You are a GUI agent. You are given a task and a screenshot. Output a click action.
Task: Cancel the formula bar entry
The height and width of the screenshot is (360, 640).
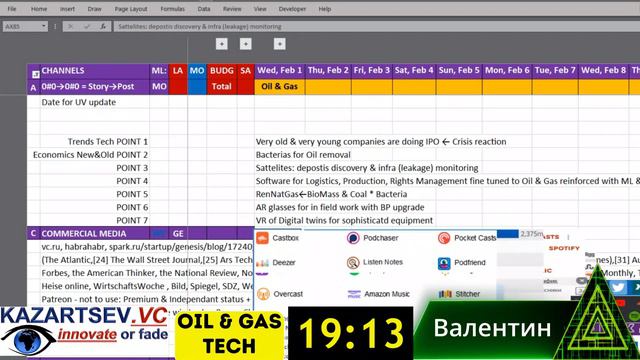pos(70,27)
